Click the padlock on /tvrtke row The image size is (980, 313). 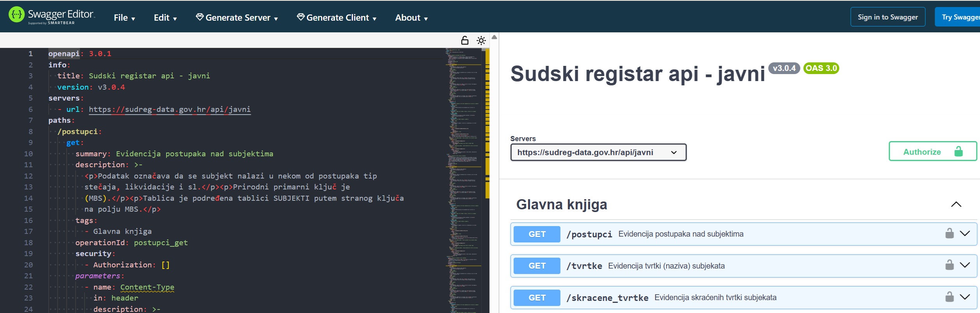[949, 265]
